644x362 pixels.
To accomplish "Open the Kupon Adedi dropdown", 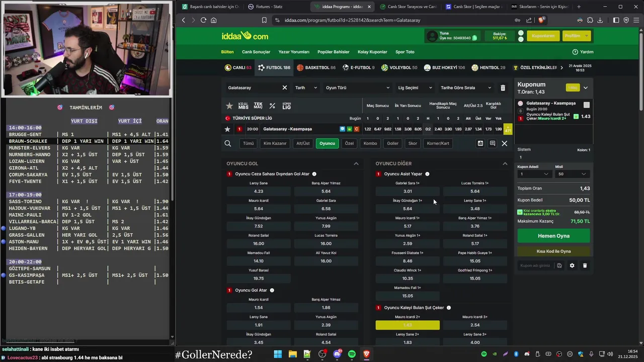I will [534, 174].
